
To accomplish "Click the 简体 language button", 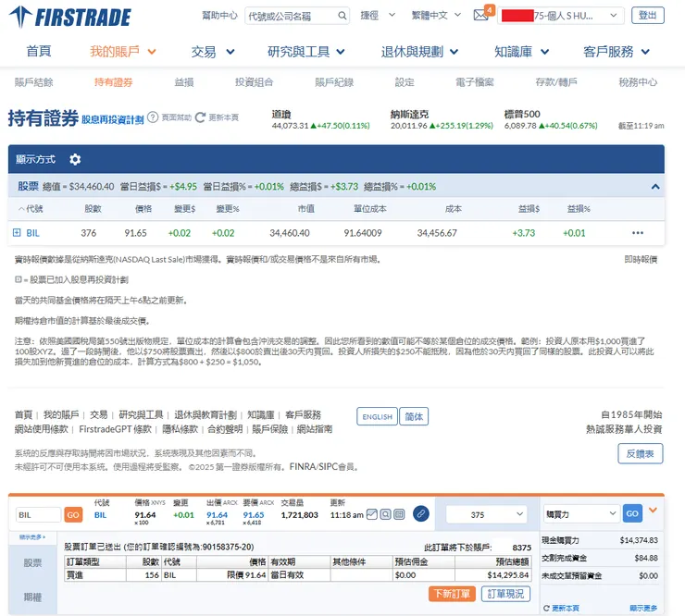I will coord(414,416).
